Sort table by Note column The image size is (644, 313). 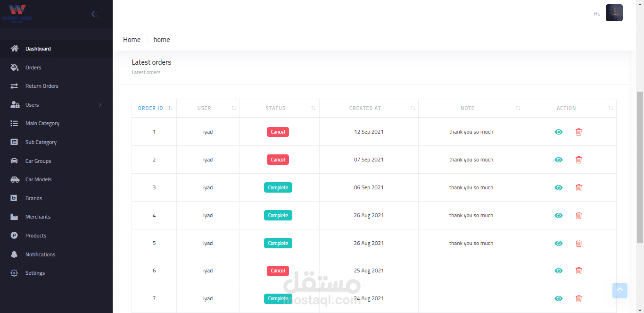[x=471, y=108]
